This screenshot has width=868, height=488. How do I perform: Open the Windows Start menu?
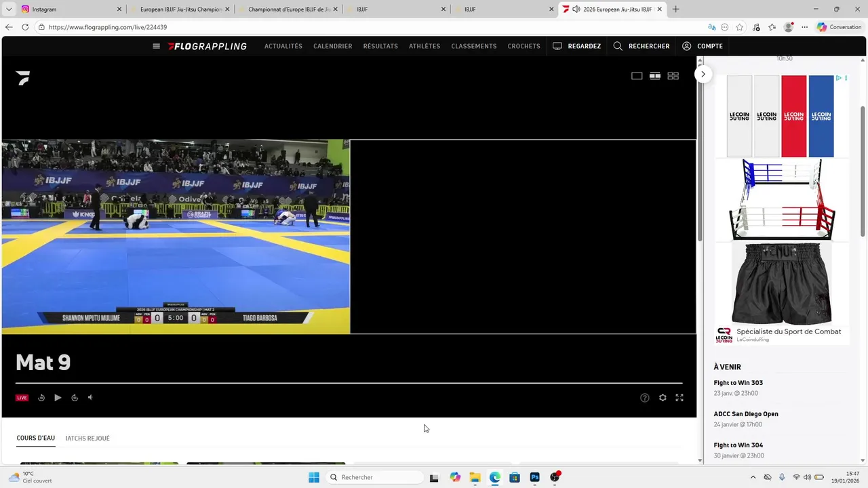click(x=314, y=477)
